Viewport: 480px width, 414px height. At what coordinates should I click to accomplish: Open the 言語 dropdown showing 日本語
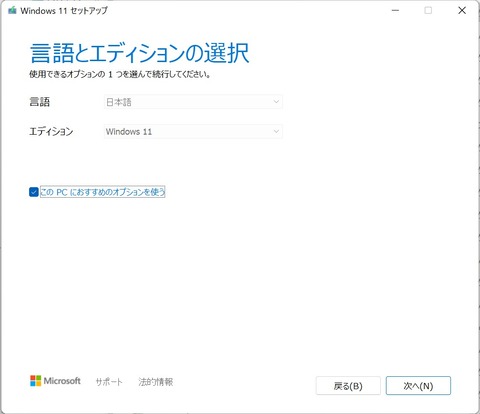coord(193,102)
